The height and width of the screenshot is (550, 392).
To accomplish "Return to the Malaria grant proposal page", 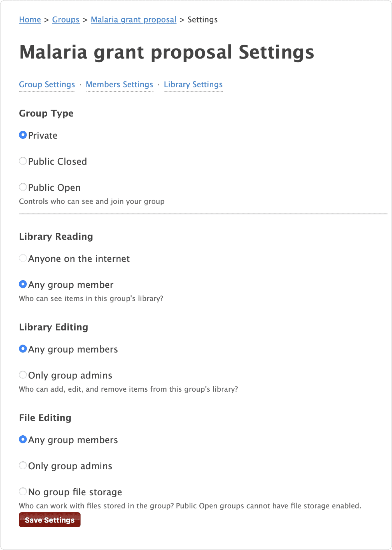I will [x=134, y=20].
